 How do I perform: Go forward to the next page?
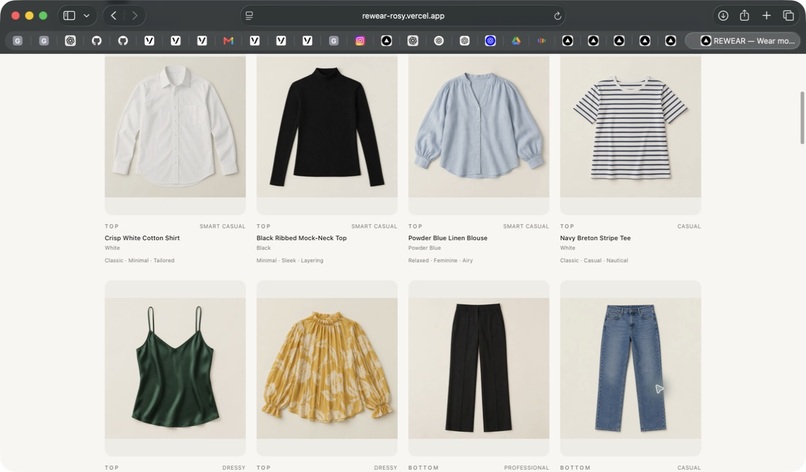tap(135, 15)
